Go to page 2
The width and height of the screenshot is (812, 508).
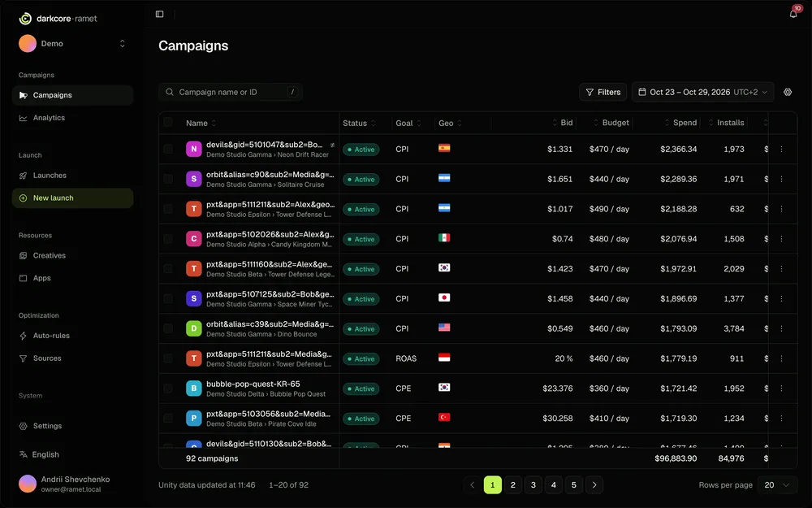[512, 485]
